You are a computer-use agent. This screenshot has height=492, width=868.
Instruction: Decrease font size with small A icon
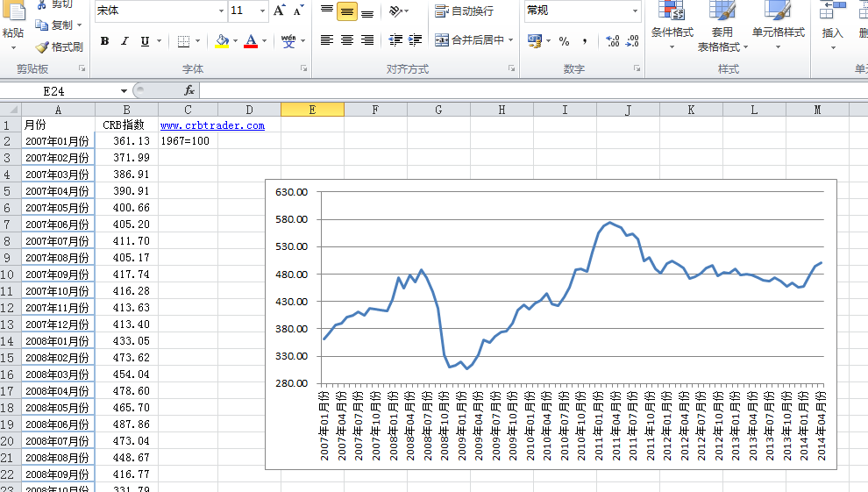[299, 11]
